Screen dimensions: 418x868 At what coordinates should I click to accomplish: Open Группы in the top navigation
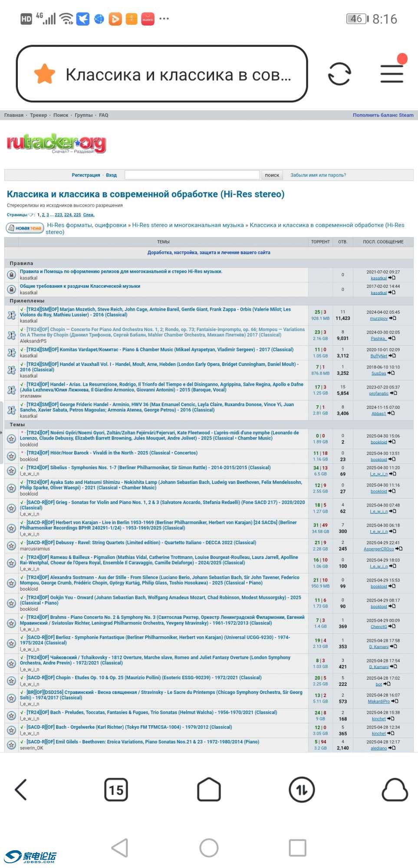coord(84,115)
